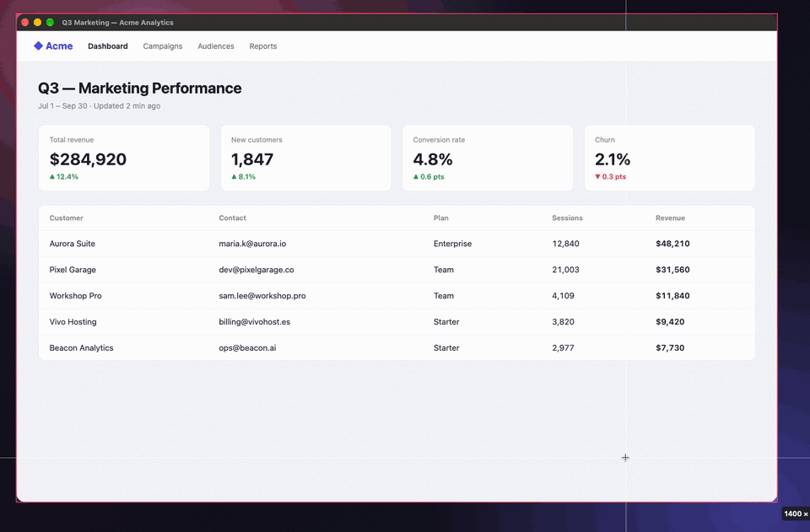Click the Revenue column header

[671, 218]
